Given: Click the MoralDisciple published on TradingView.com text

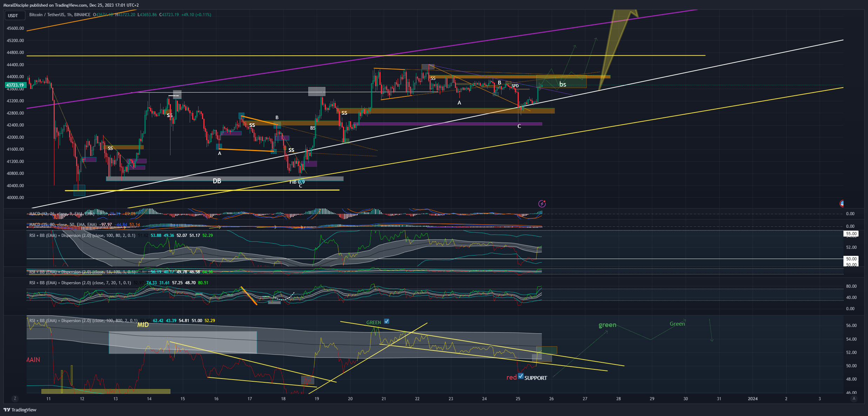Looking at the screenshot, I should click(x=45, y=5).
